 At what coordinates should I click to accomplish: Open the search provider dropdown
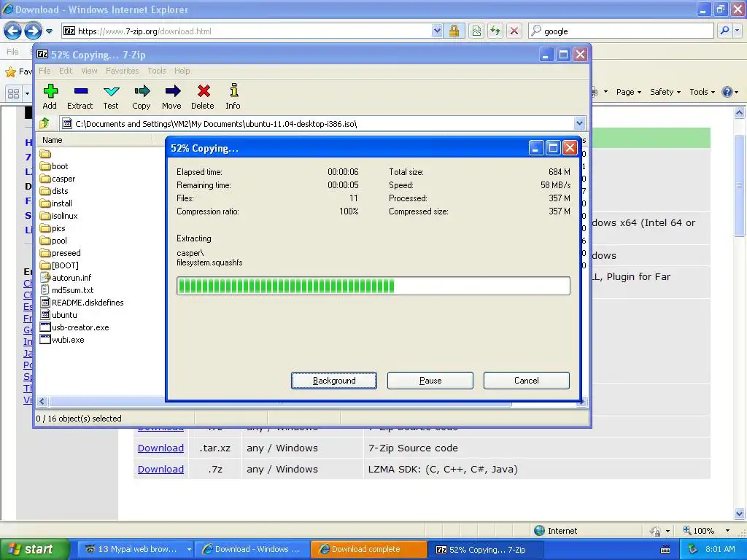point(737,31)
